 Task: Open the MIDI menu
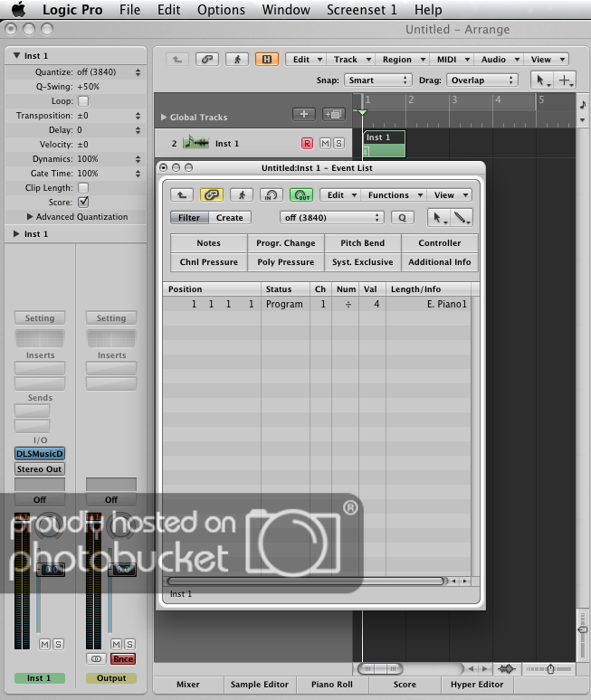(x=453, y=60)
